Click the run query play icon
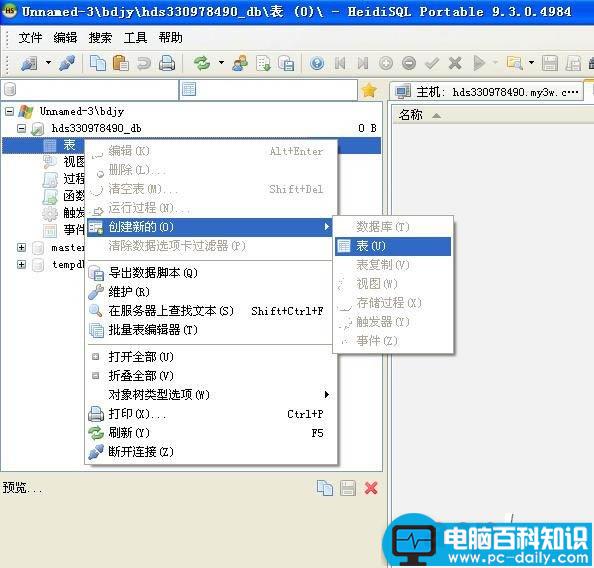Viewport: 594px width, 568px height. tap(479, 63)
